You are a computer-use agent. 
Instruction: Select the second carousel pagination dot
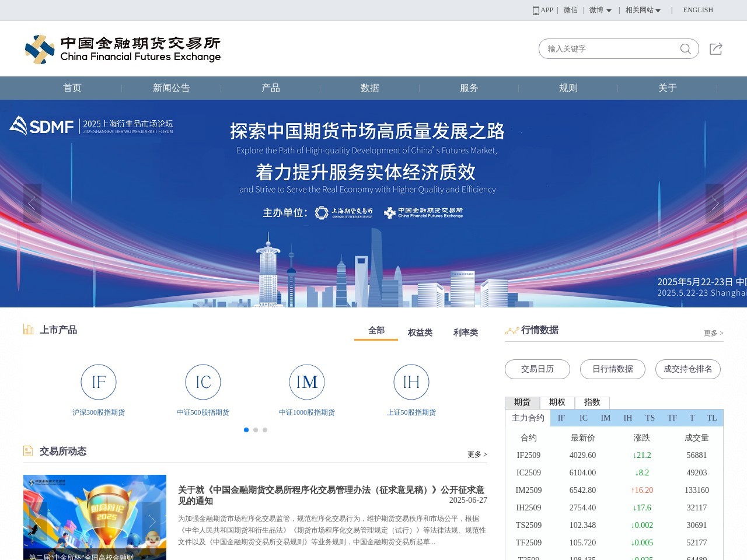point(256,430)
